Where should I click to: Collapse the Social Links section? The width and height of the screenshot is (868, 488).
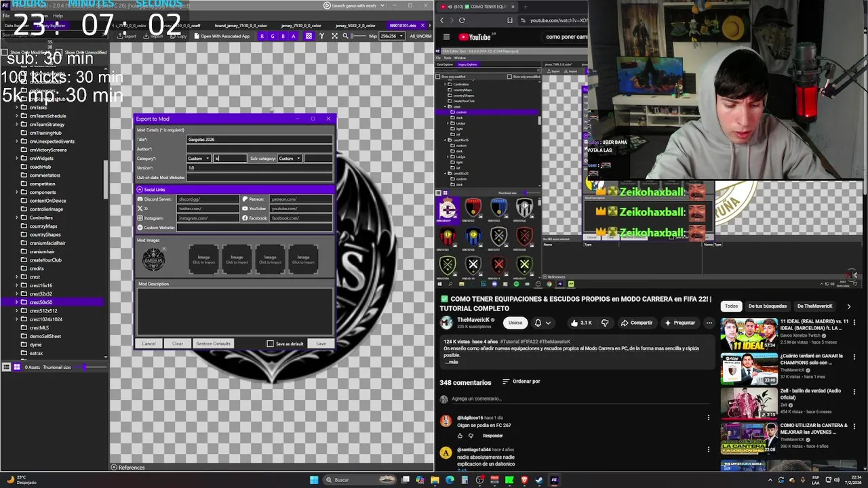point(140,190)
